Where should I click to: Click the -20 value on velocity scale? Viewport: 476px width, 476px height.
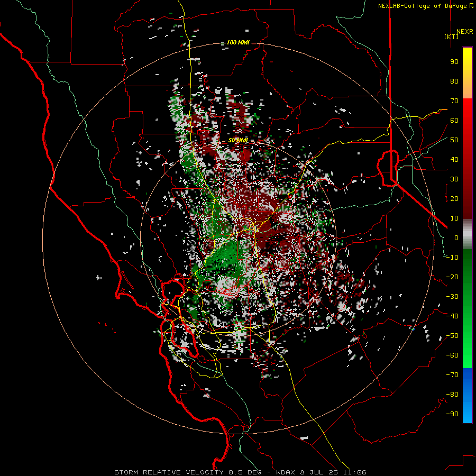coord(452,277)
